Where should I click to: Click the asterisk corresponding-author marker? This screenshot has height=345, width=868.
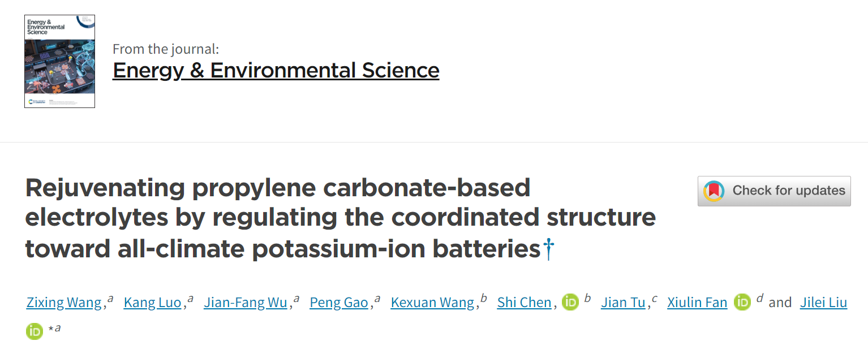click(51, 328)
